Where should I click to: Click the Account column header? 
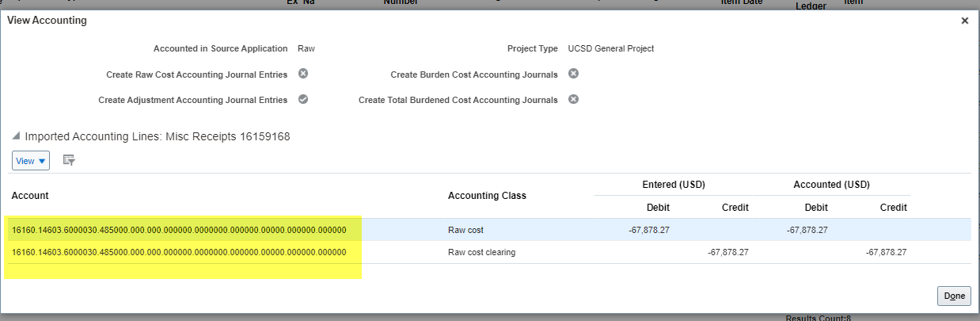30,196
